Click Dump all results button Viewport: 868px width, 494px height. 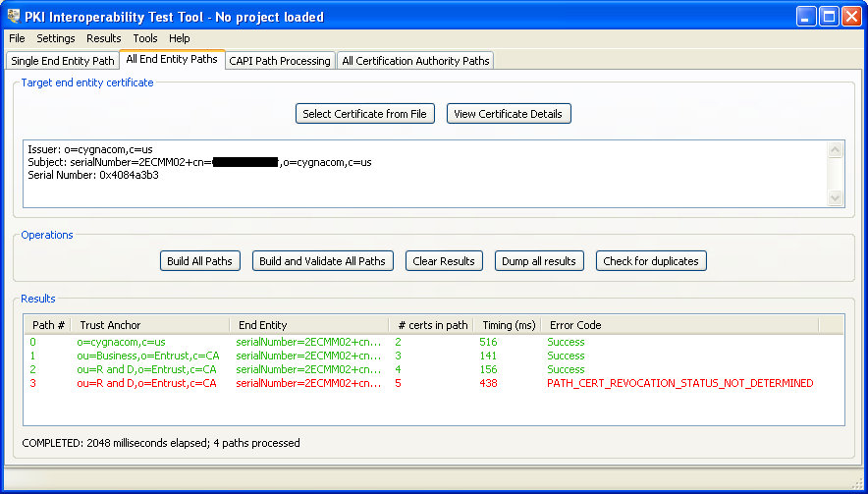pos(540,261)
